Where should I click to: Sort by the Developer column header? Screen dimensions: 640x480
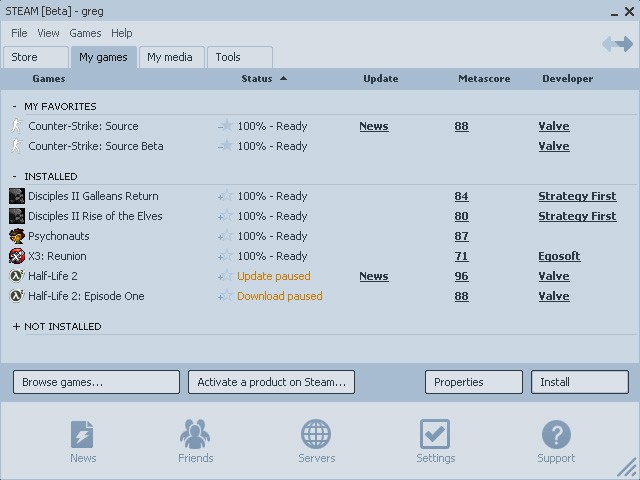pos(568,79)
